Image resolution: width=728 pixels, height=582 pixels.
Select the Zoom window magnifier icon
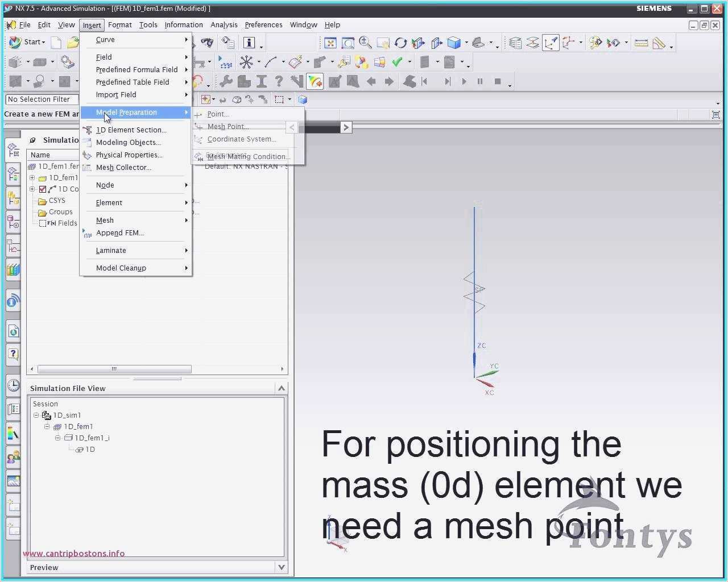(348, 43)
